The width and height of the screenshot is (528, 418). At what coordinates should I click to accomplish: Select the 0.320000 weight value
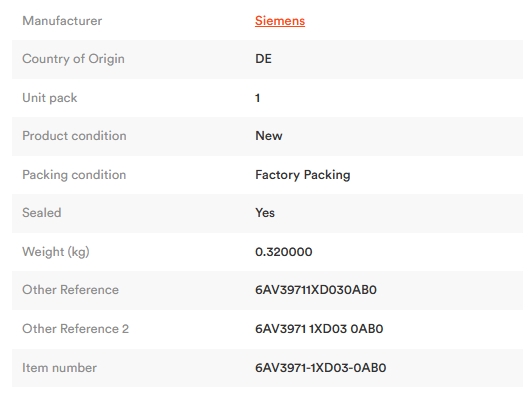pos(284,252)
